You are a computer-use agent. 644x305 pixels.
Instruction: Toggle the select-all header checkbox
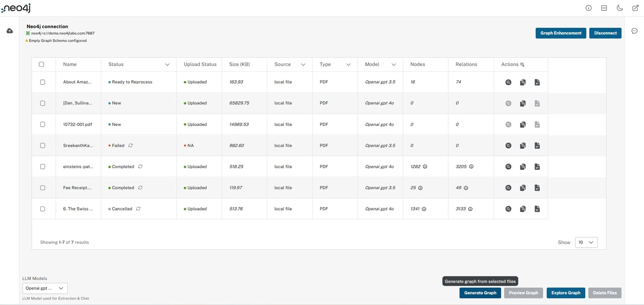point(41,64)
